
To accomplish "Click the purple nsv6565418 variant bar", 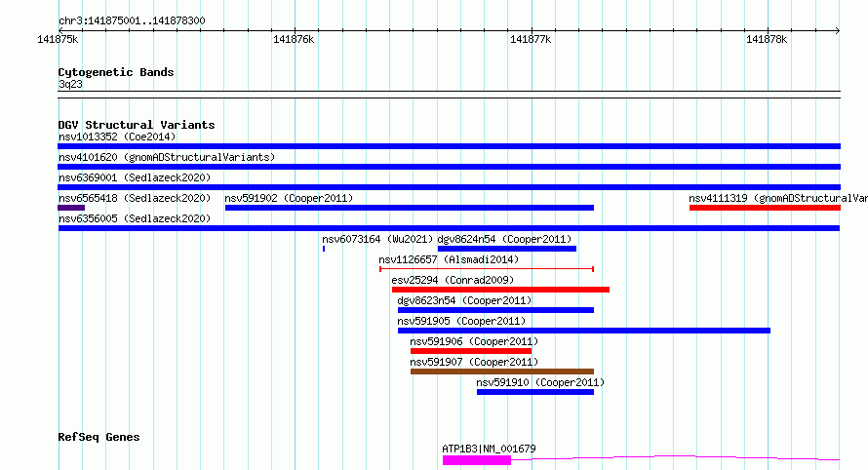I will (x=71, y=208).
